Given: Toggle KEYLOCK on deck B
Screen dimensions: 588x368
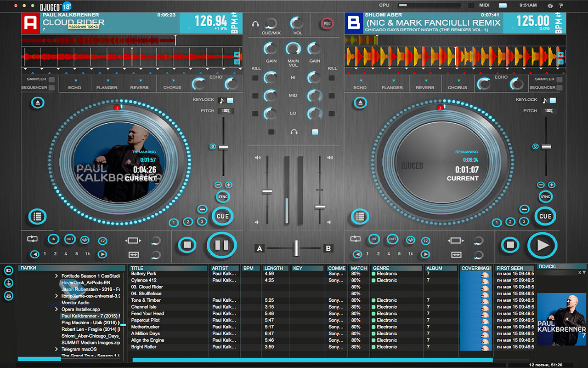Looking at the screenshot, I should [x=553, y=100].
